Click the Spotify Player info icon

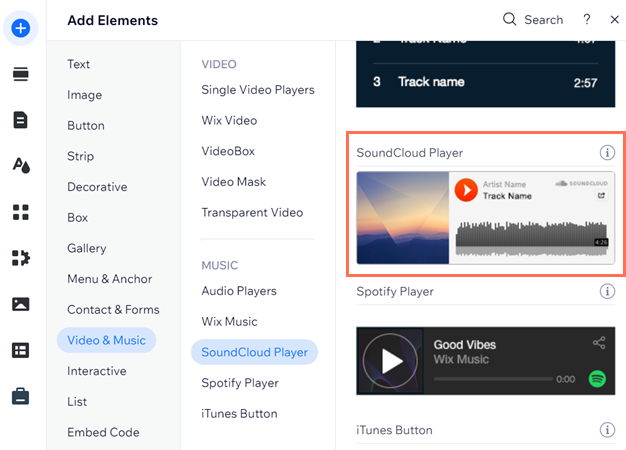pos(607,291)
